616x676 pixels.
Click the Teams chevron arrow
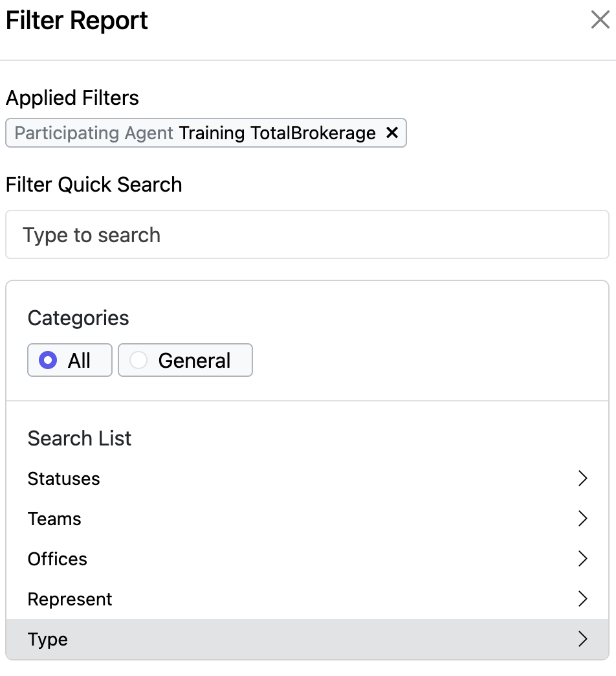click(582, 518)
